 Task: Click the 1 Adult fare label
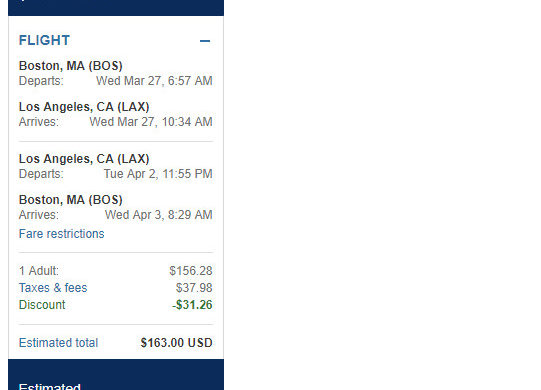(x=39, y=271)
